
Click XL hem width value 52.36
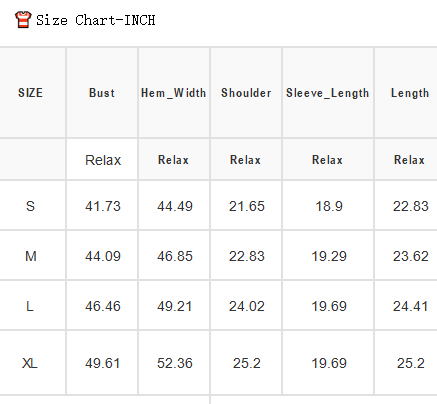coord(175,363)
